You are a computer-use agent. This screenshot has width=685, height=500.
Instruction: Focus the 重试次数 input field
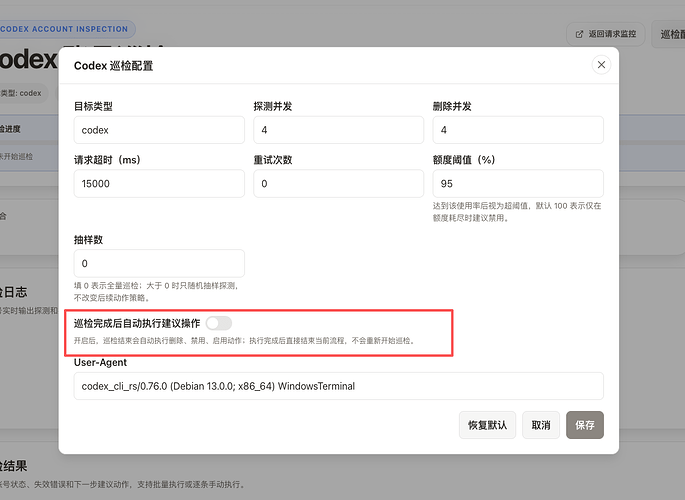[x=339, y=183]
